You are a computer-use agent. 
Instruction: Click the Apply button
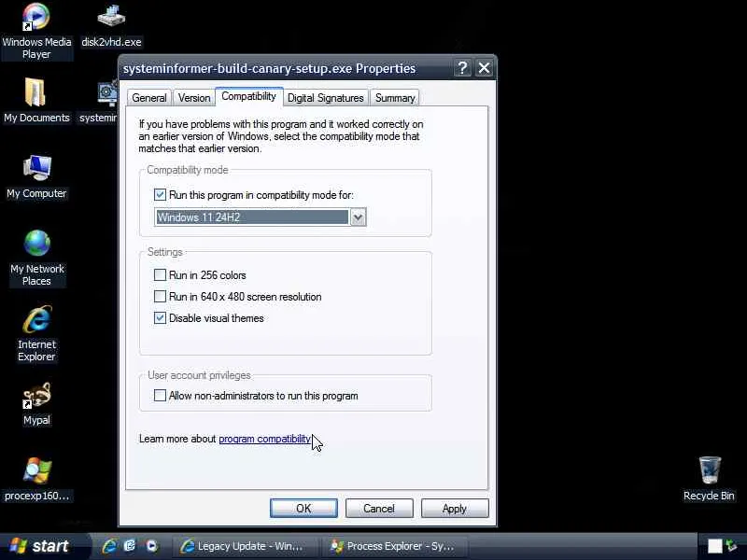pyautogui.click(x=455, y=508)
